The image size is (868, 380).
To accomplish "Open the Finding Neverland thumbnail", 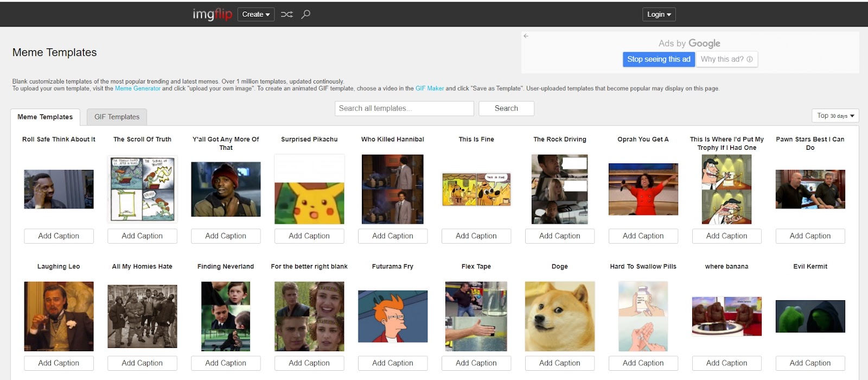I will click(226, 316).
